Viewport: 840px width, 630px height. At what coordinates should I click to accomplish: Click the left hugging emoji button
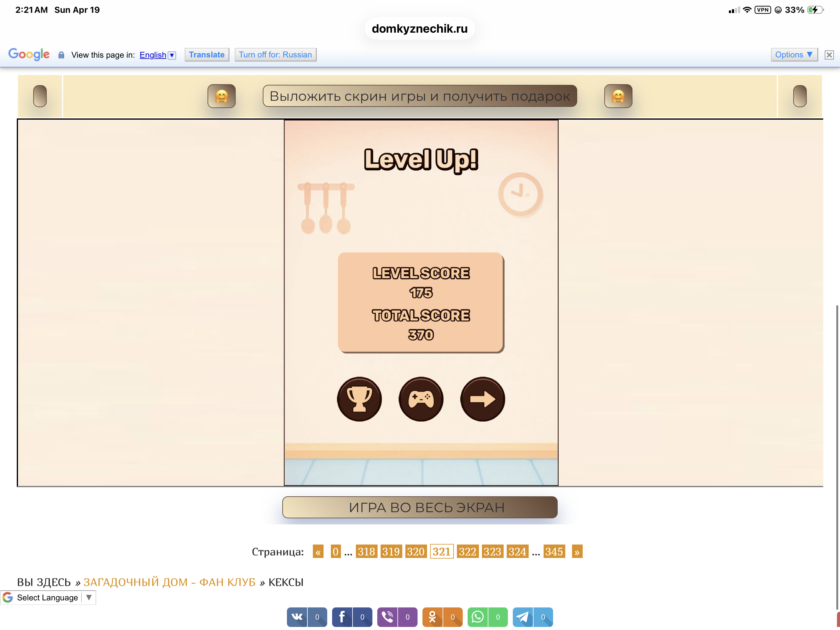pyautogui.click(x=221, y=96)
